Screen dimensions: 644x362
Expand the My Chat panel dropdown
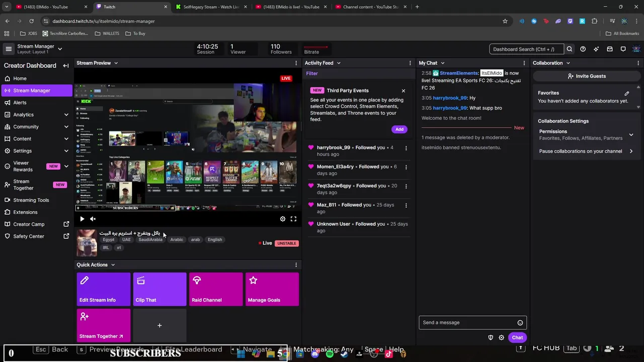[x=443, y=63]
